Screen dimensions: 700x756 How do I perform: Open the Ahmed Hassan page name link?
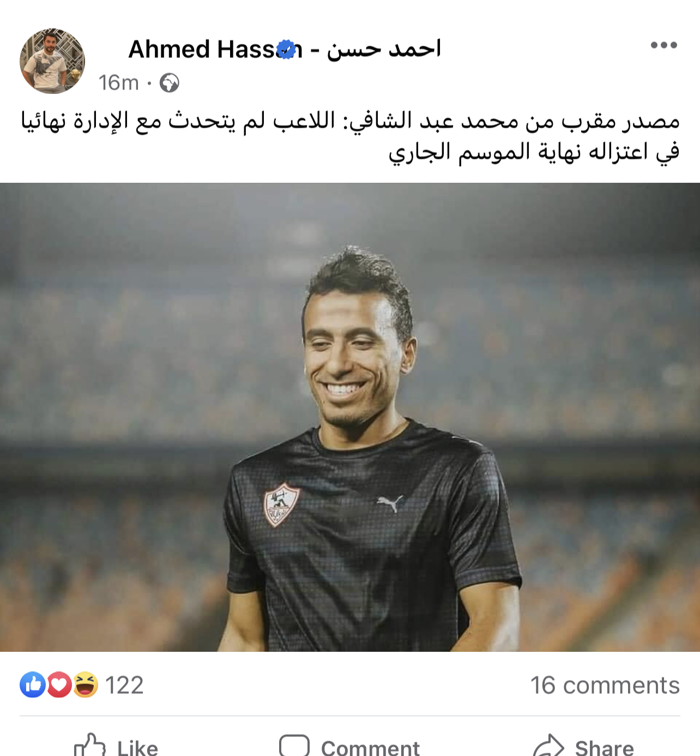pyautogui.click(x=284, y=49)
